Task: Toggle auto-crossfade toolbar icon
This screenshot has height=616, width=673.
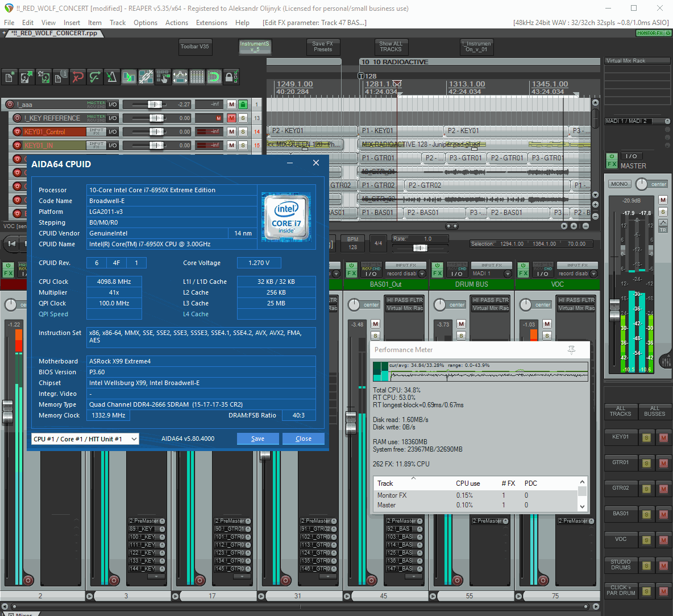Action: pyautogui.click(x=129, y=77)
